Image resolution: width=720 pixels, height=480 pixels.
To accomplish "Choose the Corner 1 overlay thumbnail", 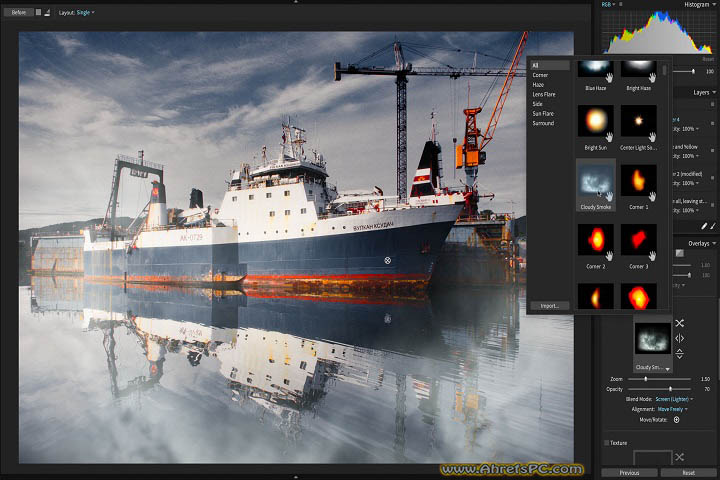I will (x=638, y=181).
